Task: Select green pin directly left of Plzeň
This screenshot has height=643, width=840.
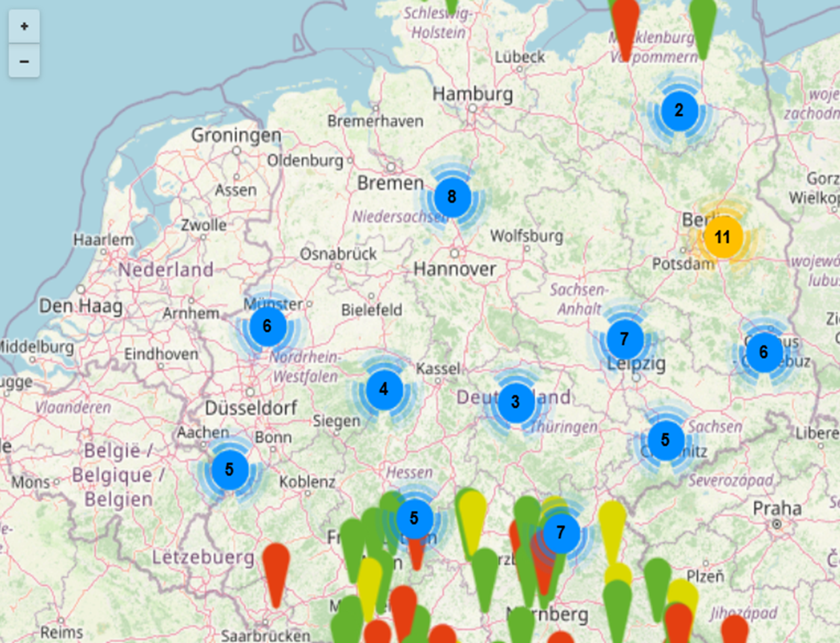Action: tap(656, 579)
